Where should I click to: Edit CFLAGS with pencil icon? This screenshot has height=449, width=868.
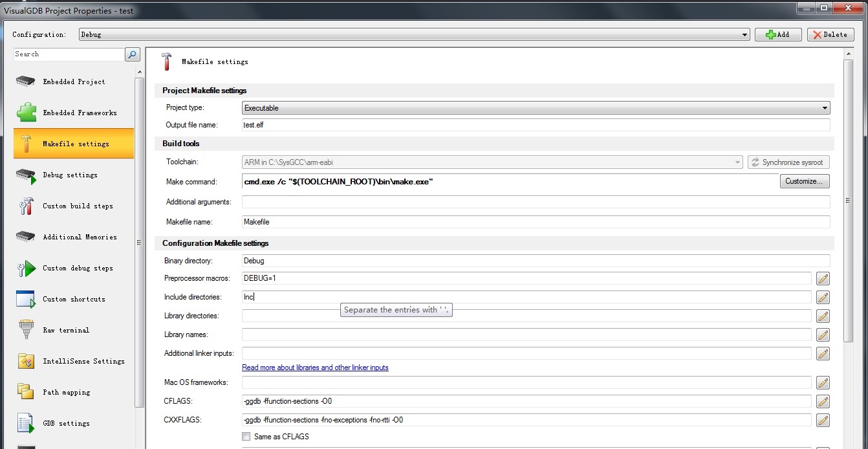(823, 402)
